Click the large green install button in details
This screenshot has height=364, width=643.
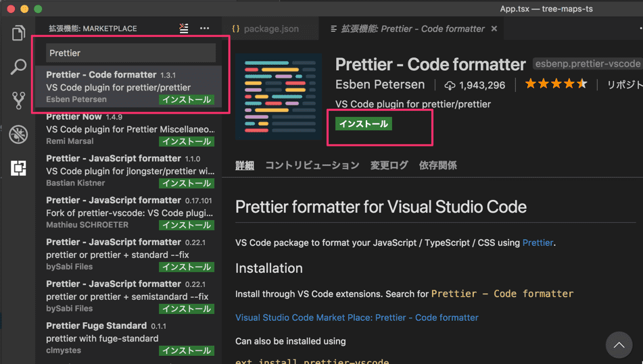[363, 124]
